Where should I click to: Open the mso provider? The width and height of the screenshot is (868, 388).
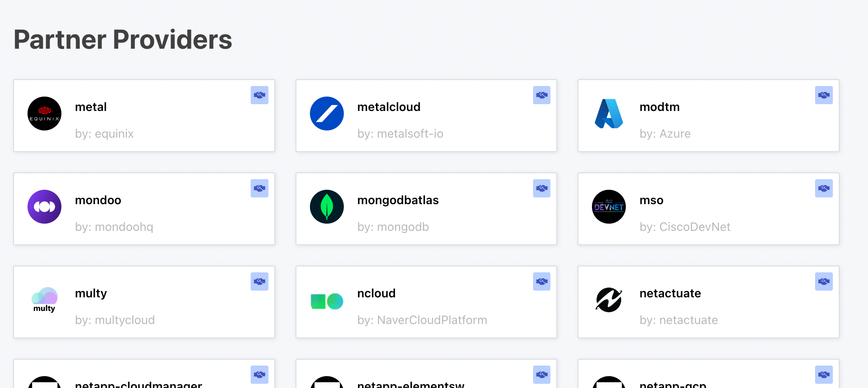tap(708, 209)
